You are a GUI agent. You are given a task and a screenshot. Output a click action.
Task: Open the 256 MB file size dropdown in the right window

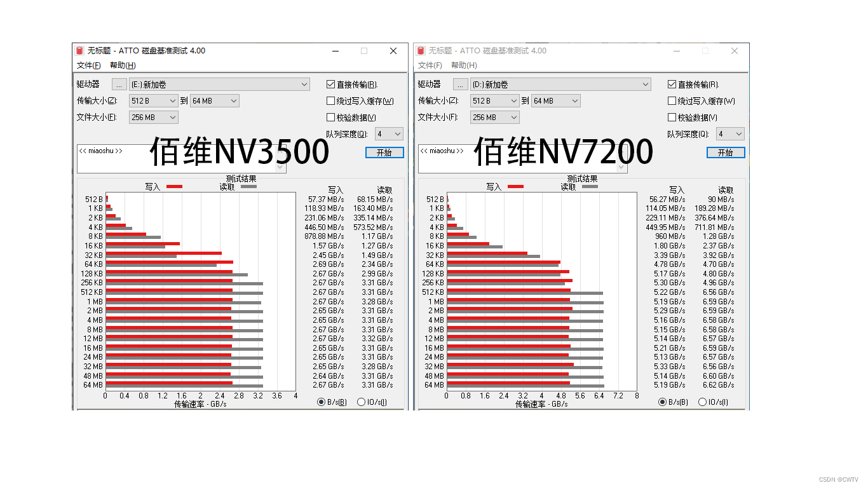(495, 118)
